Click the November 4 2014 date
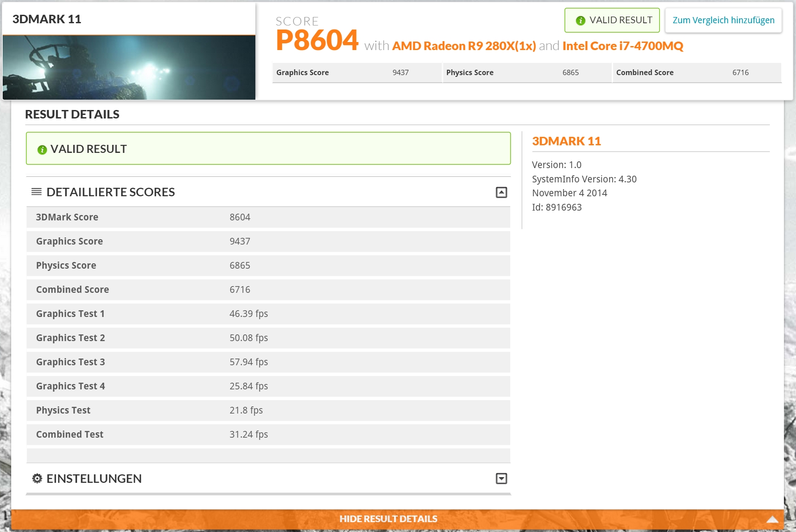Viewport: 796px width, 532px height. (570, 193)
